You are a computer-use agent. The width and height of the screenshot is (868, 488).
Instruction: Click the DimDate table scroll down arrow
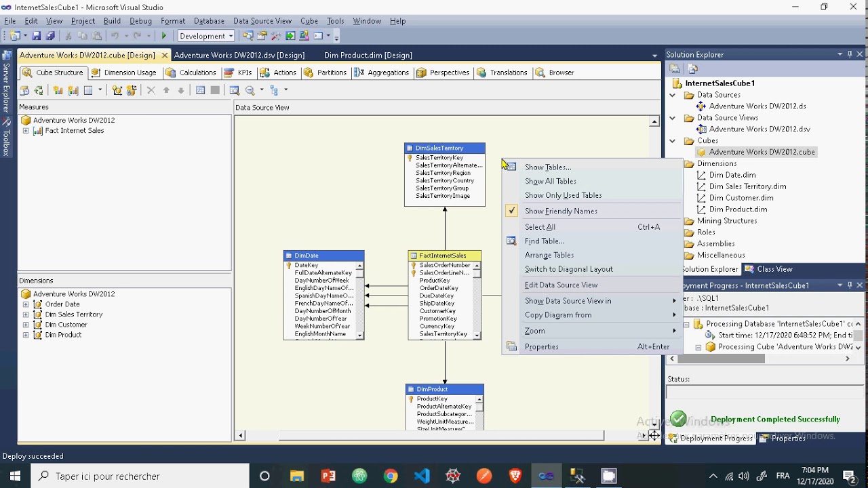pos(360,335)
